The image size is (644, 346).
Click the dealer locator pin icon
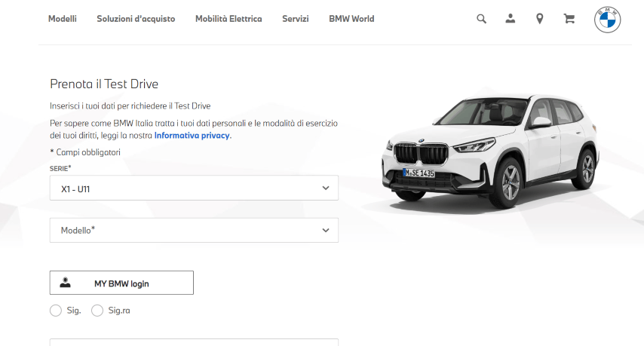pyautogui.click(x=540, y=19)
